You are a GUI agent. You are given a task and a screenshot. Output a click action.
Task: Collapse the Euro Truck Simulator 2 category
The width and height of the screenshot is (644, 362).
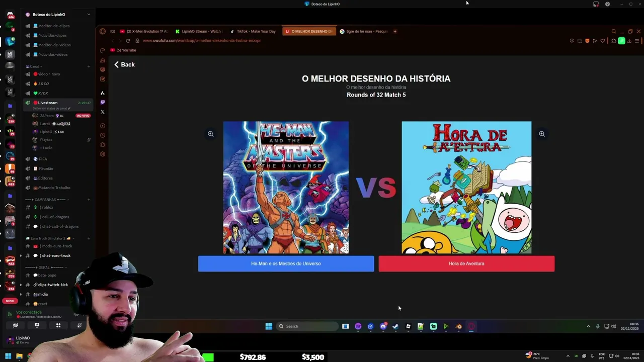point(50,238)
